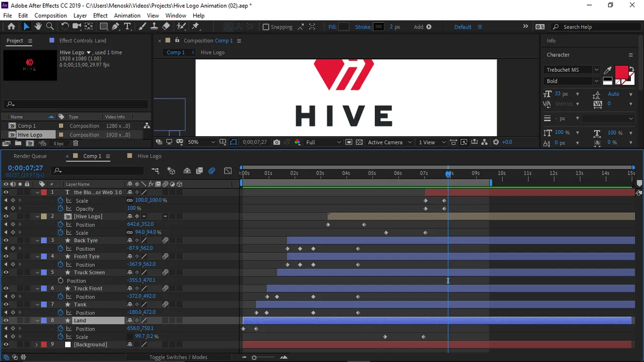
Task: Click the trash icon in Project panel
Action: (75, 143)
